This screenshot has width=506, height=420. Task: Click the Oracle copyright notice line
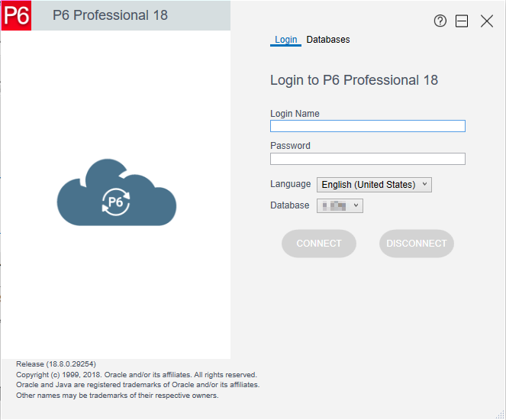point(137,375)
